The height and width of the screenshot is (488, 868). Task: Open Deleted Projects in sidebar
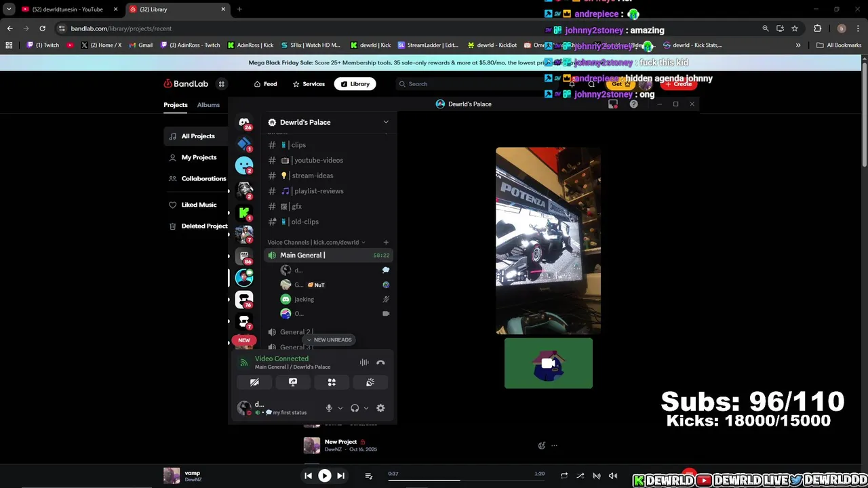196,226
